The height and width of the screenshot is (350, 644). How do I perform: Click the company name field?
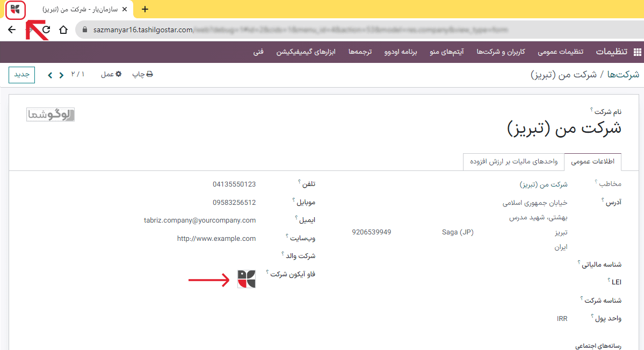564,128
